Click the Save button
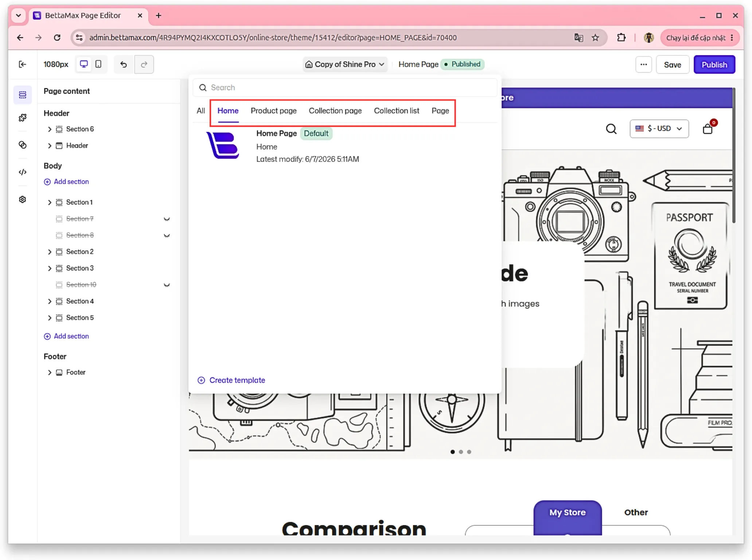The image size is (752, 560). click(672, 65)
